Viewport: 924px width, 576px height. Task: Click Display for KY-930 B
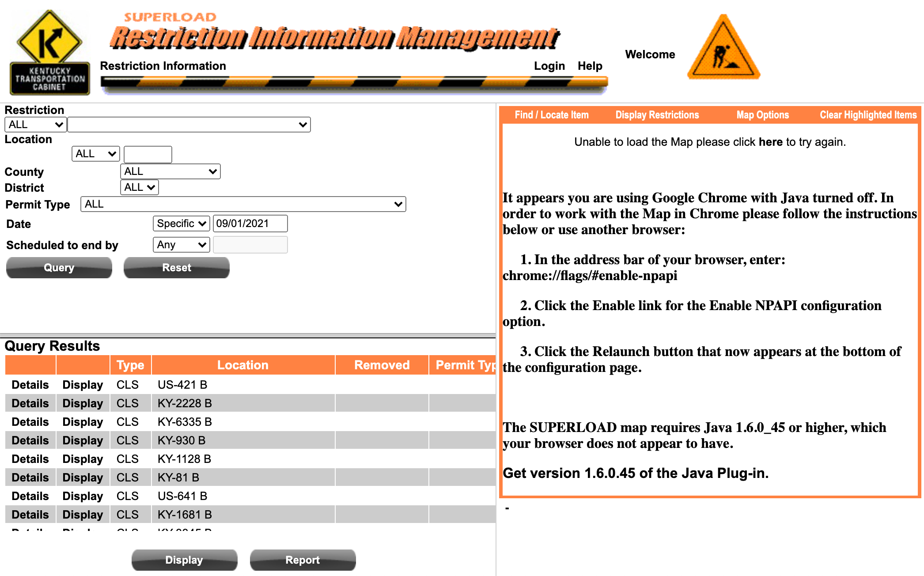click(x=83, y=440)
